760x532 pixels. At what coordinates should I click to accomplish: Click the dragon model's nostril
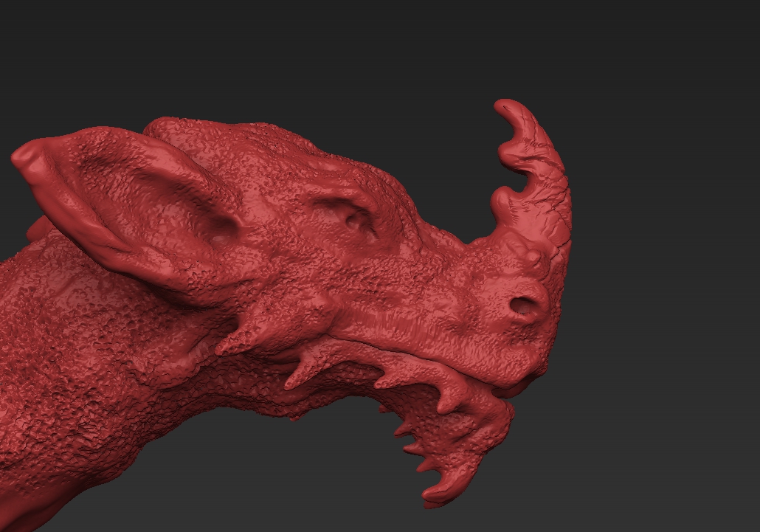(x=522, y=305)
